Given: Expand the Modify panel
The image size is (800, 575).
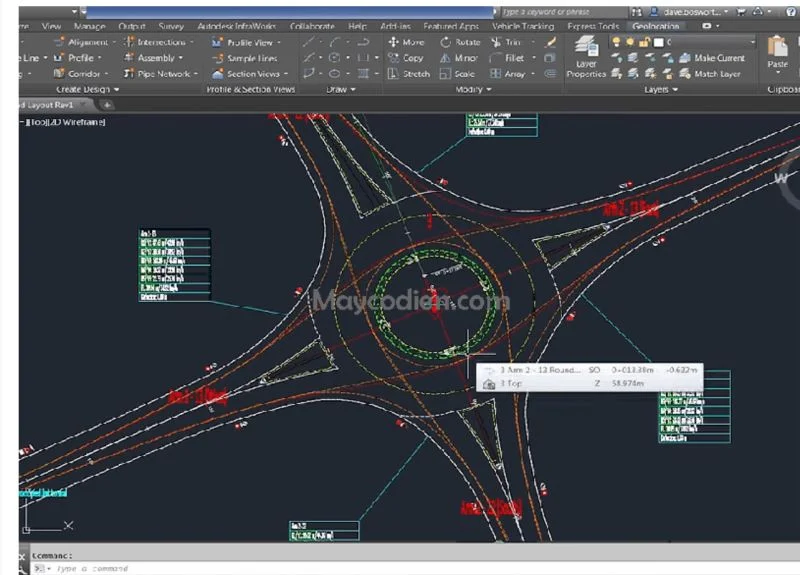Looking at the screenshot, I should (x=473, y=89).
